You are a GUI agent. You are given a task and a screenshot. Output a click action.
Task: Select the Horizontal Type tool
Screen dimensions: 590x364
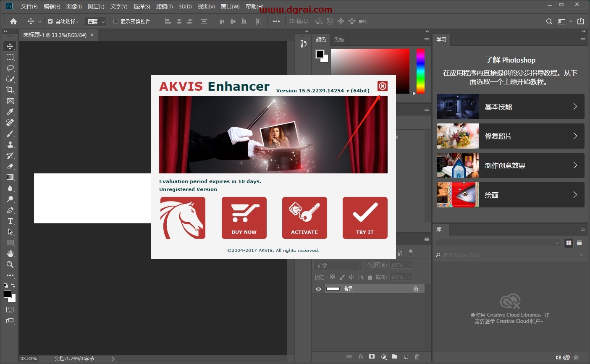coord(10,221)
